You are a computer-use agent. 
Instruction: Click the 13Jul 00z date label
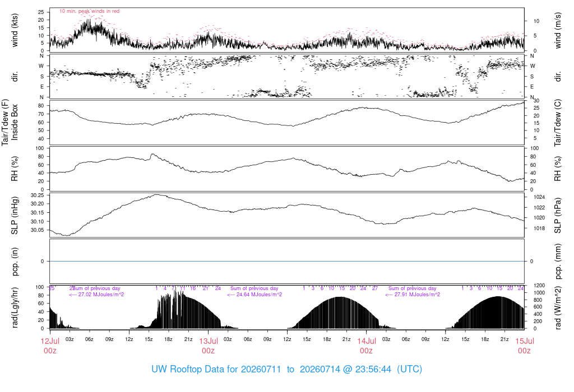coord(209,346)
